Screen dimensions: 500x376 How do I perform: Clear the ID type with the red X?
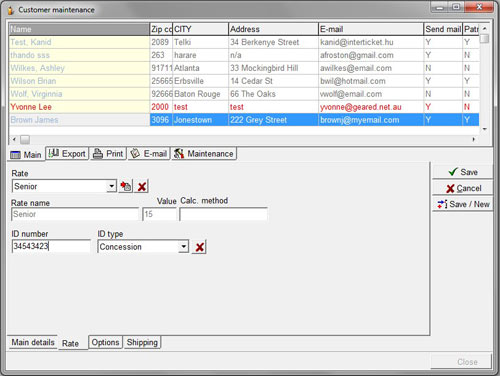(x=199, y=247)
